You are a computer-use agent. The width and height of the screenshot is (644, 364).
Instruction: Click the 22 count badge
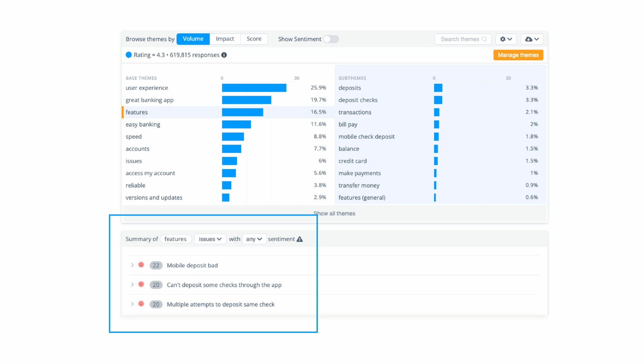pyautogui.click(x=156, y=265)
